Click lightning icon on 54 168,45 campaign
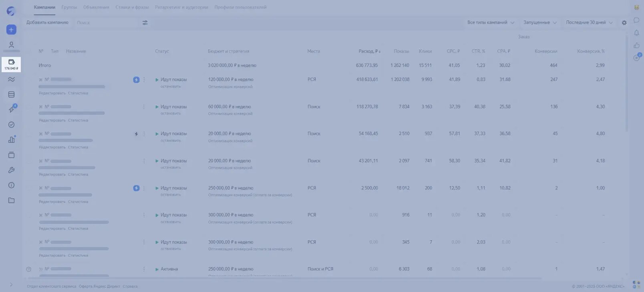644x292 pixels. [x=136, y=134]
